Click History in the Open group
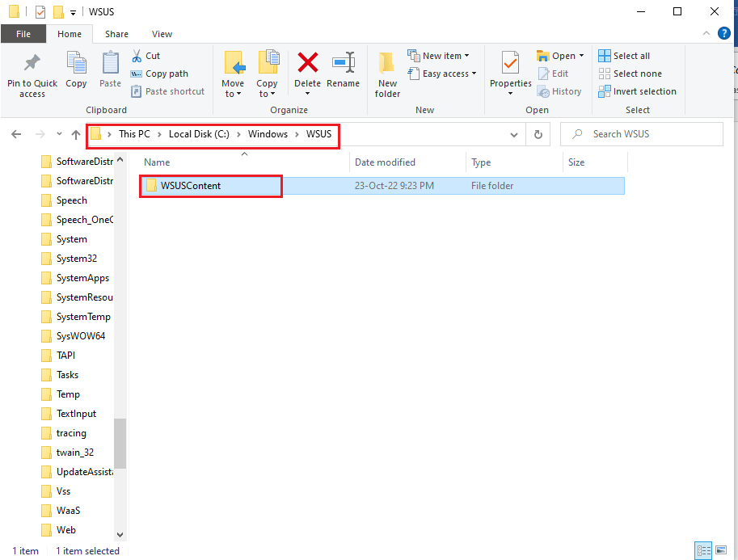The width and height of the screenshot is (738, 560). pyautogui.click(x=559, y=91)
